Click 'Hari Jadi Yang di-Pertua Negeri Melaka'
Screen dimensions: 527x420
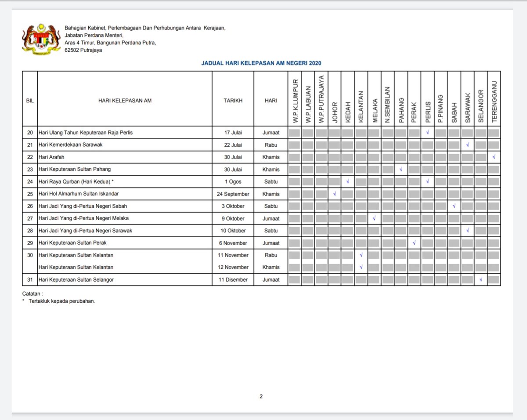tap(84, 218)
